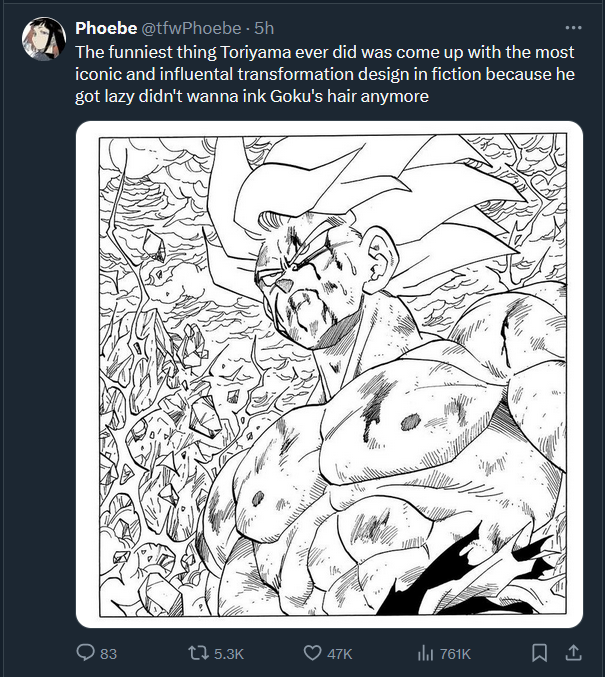
Task: Like the tweet with the heart icon
Action: tap(312, 653)
